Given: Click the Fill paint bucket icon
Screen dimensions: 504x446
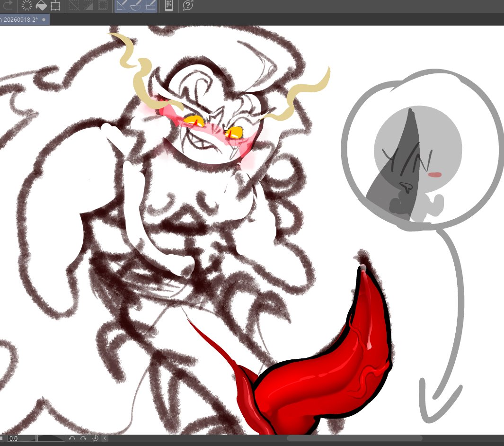Looking at the screenshot, I should 41,5.
